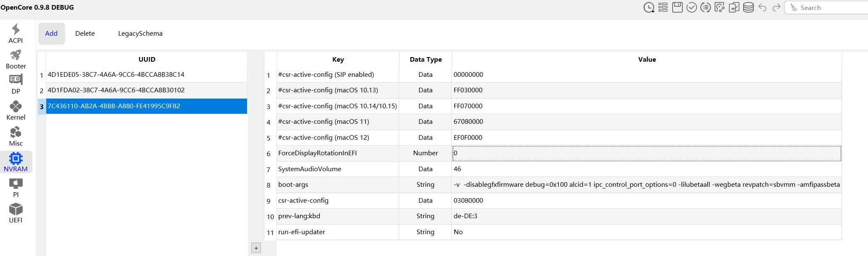Click the validate checkmark icon

tap(692, 8)
